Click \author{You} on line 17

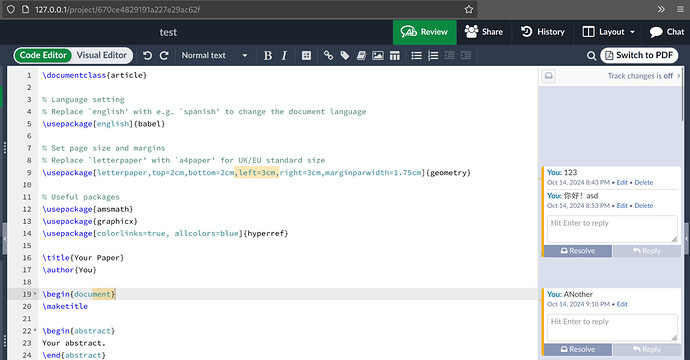(x=69, y=270)
